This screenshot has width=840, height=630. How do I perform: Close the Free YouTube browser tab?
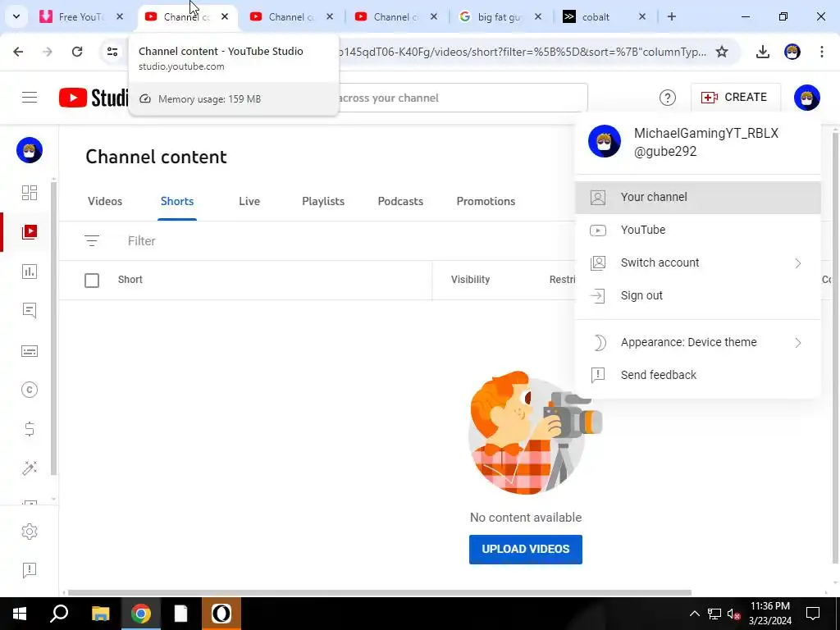tap(120, 16)
